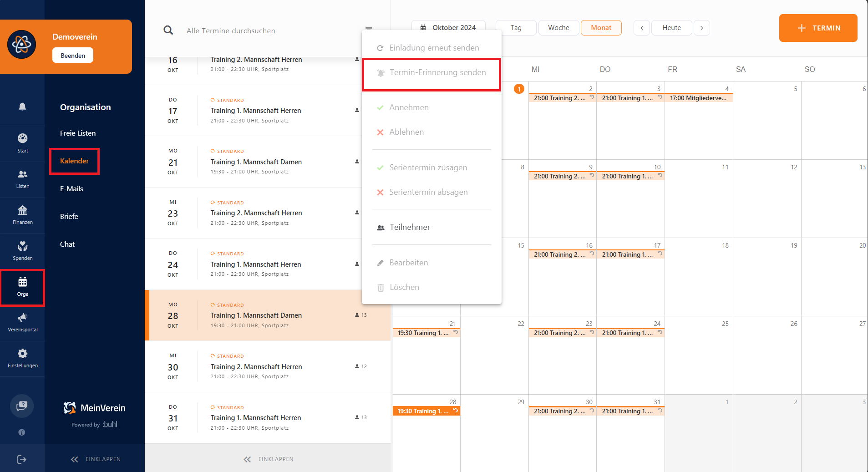Select Termin-Erinnerung senden
The height and width of the screenshot is (472, 868).
431,72
